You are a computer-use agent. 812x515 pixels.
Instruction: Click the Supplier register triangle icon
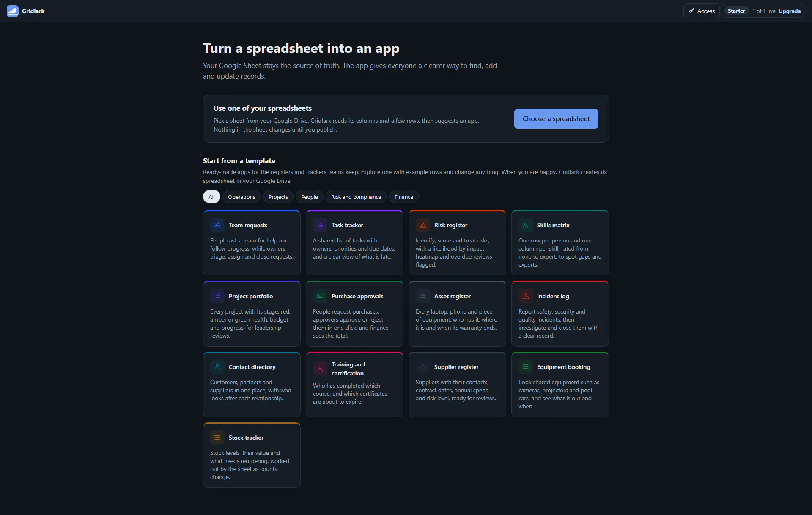tap(423, 367)
